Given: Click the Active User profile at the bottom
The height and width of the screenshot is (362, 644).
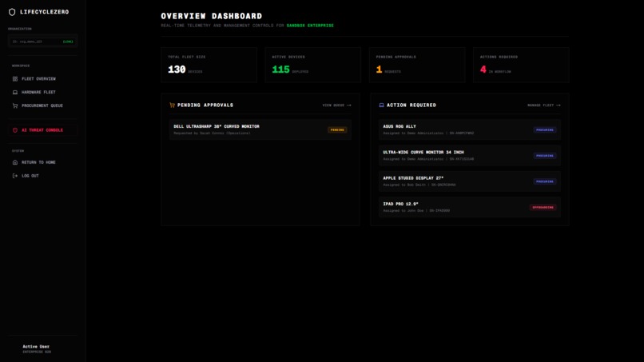Looking at the screenshot, I should point(37,349).
